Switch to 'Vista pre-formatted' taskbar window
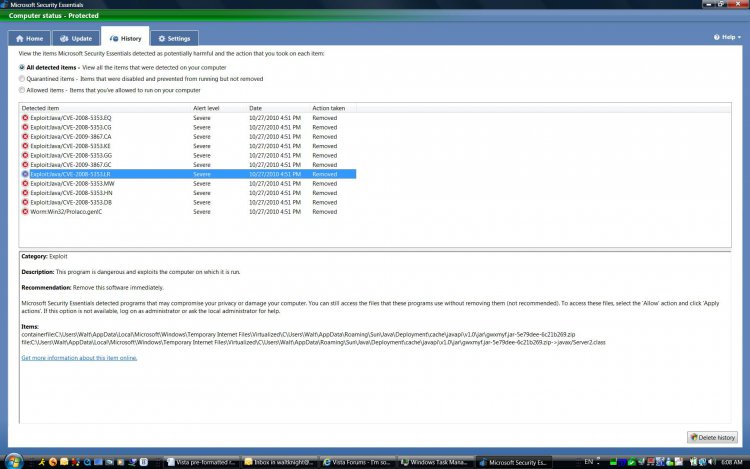The image size is (750, 469). (x=200, y=462)
